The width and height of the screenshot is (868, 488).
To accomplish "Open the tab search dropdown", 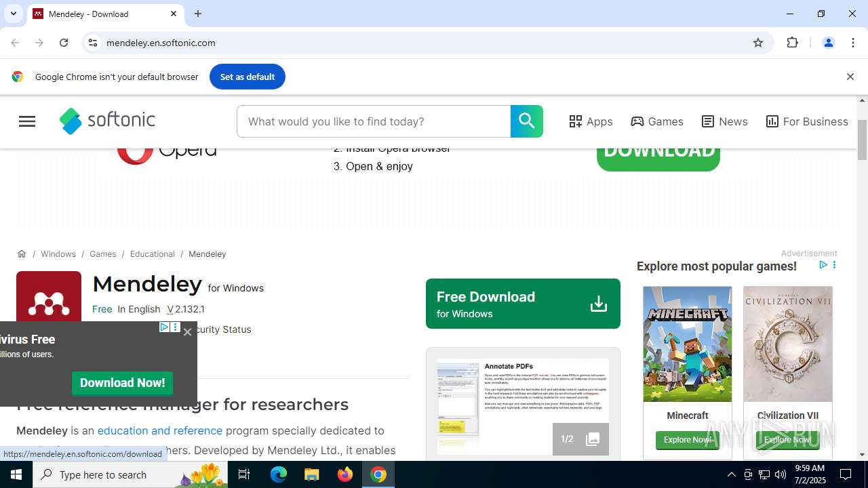I will [13, 14].
